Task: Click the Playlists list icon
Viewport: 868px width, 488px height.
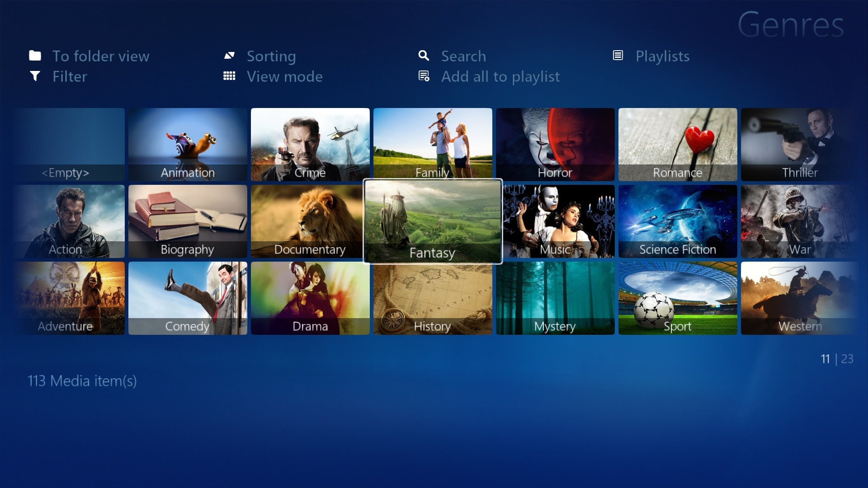Action: (x=618, y=55)
